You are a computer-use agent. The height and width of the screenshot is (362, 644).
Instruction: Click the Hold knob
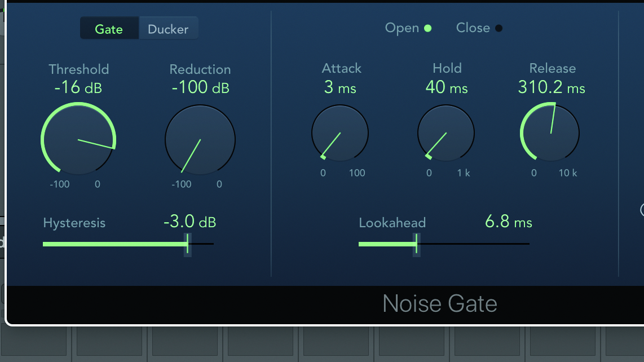446,134
